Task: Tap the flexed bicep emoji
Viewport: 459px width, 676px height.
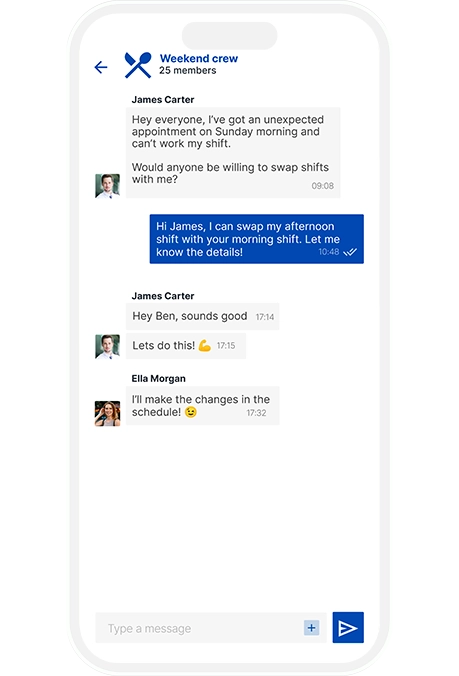Action: pos(205,345)
